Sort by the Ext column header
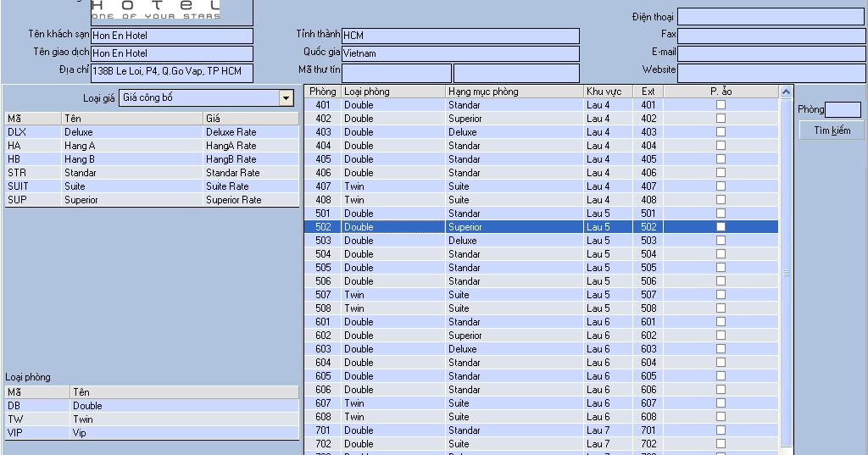The image size is (868, 455). point(648,92)
